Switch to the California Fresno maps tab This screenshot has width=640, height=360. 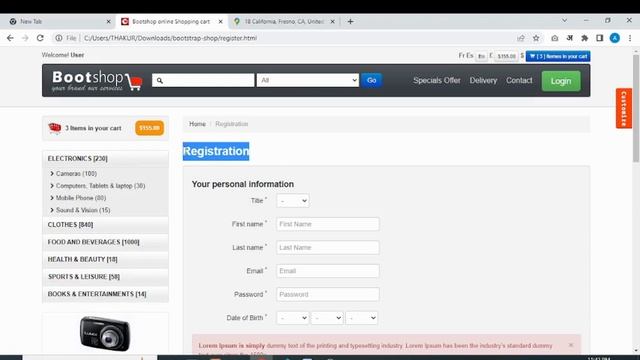284,21
